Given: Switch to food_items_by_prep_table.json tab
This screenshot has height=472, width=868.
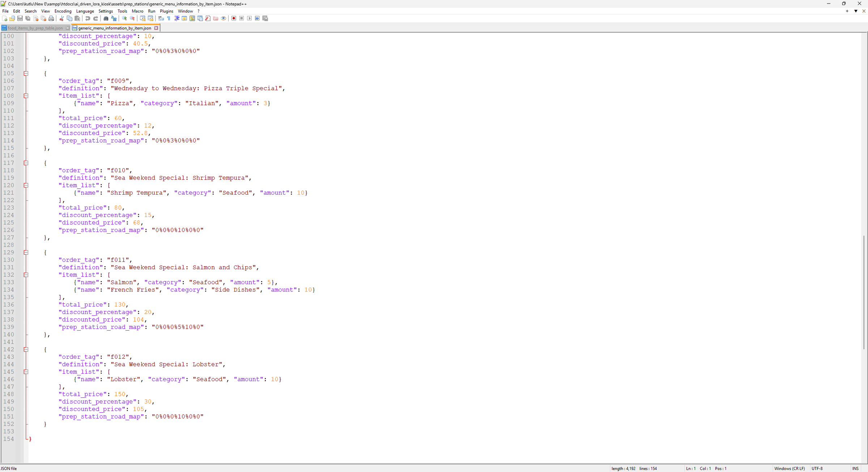Looking at the screenshot, I should 35,28.
